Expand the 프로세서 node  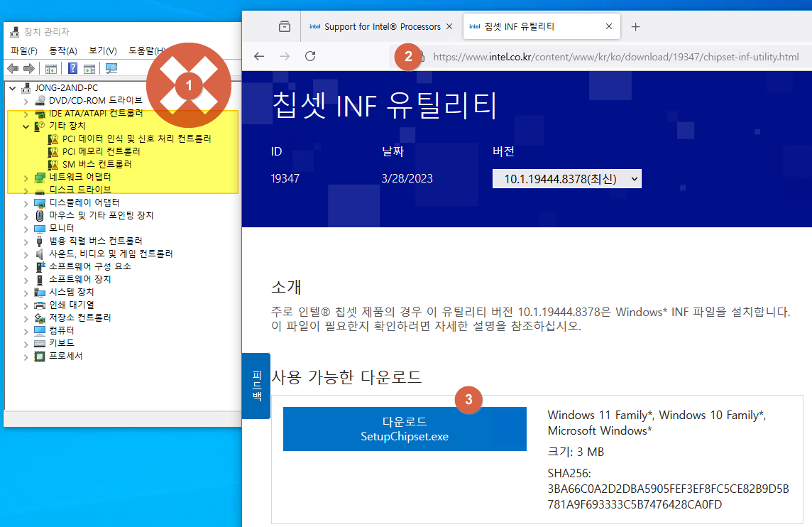26,356
